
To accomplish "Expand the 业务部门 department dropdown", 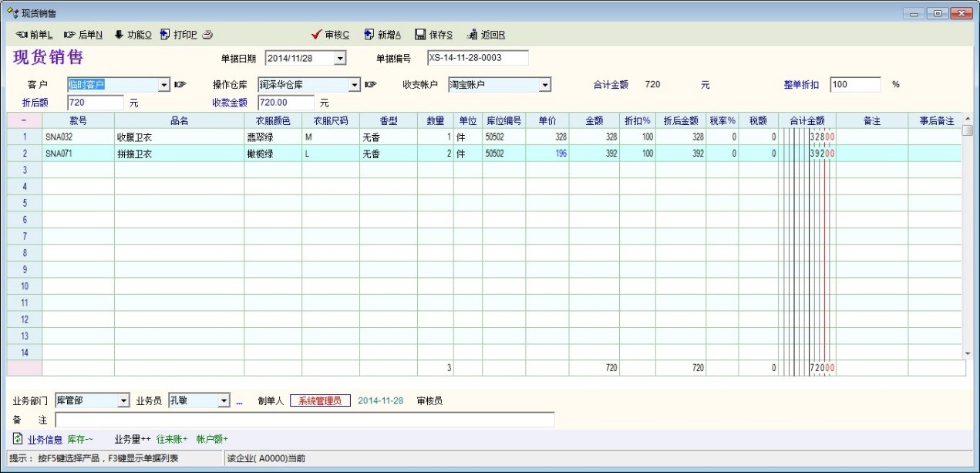I will pyautogui.click(x=123, y=401).
